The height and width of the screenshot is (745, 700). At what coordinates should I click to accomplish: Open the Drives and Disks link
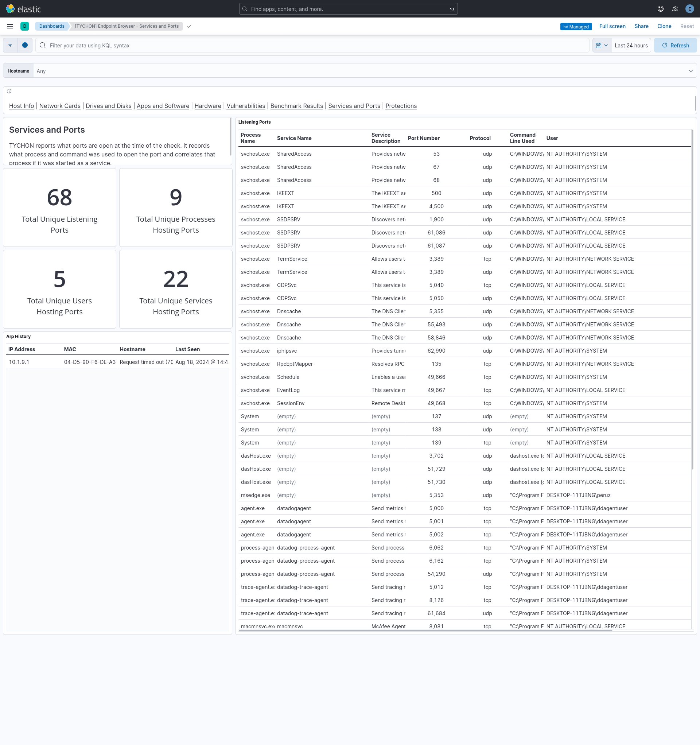[108, 106]
